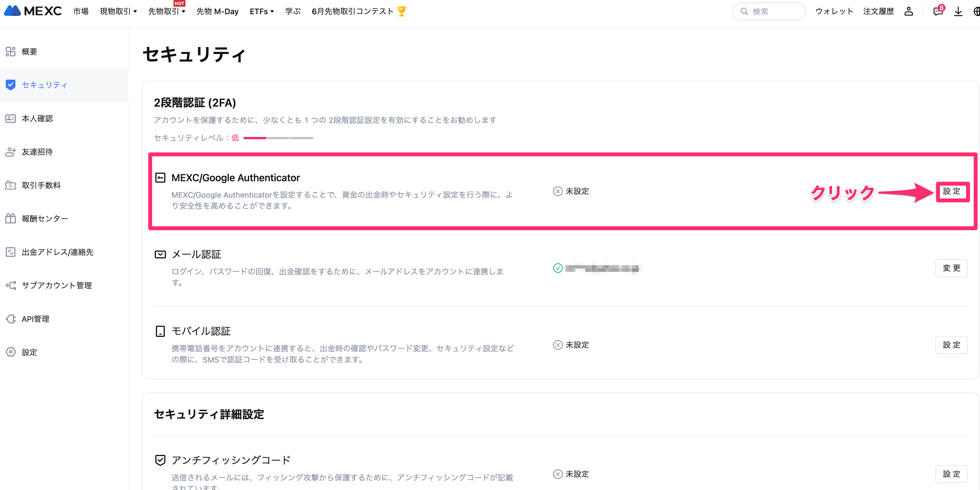Open the 注文履歴 menu
Screen dimensions: 980x490
click(x=878, y=11)
